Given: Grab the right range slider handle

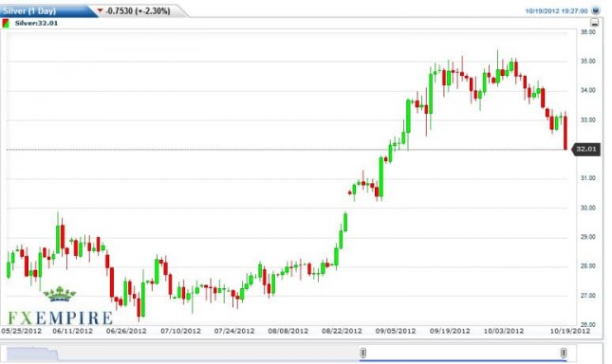Looking at the screenshot, I should (x=564, y=353).
